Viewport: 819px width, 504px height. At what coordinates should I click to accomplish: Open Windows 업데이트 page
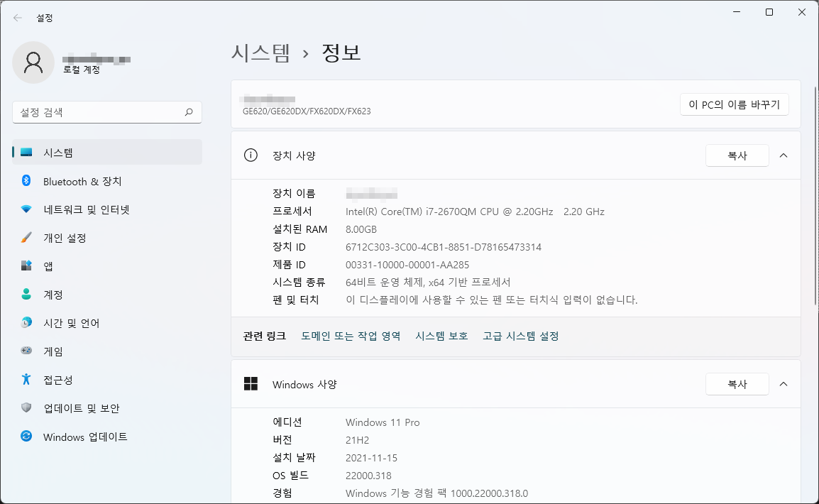[x=107, y=437]
